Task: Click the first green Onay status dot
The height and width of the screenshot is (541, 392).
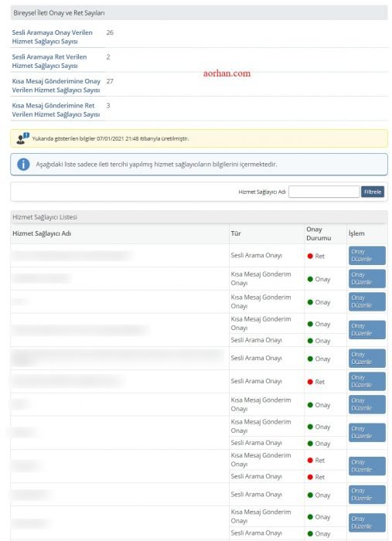Action: (310, 279)
